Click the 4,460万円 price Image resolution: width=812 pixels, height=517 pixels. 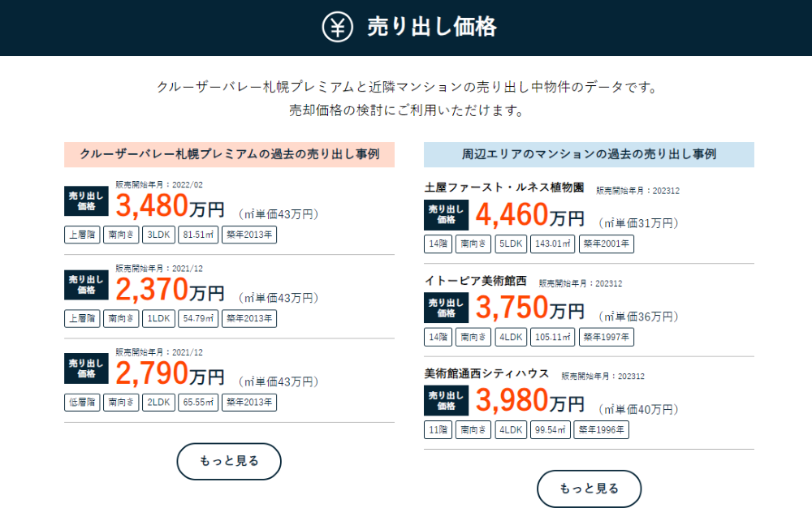click(529, 215)
